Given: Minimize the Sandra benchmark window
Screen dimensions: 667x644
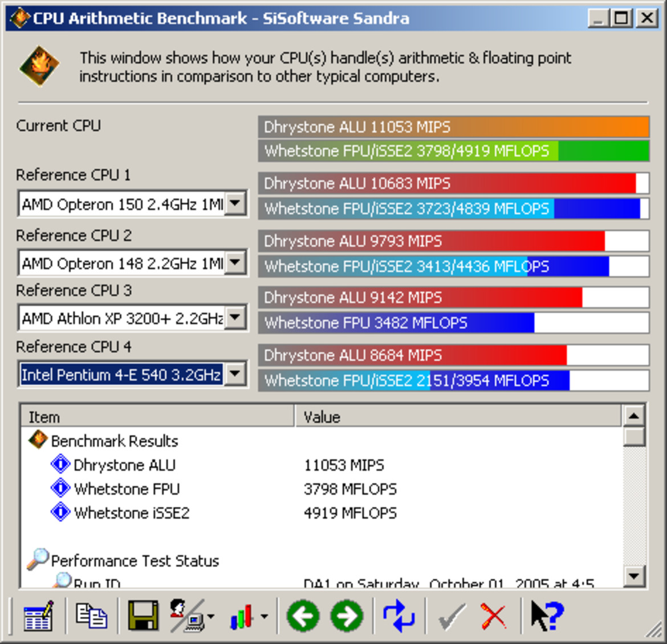Looking at the screenshot, I should point(599,18).
